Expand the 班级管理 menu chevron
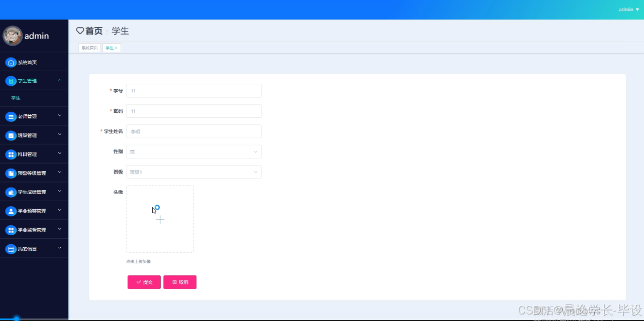Viewport: 644px width, 321px height. 60,134
